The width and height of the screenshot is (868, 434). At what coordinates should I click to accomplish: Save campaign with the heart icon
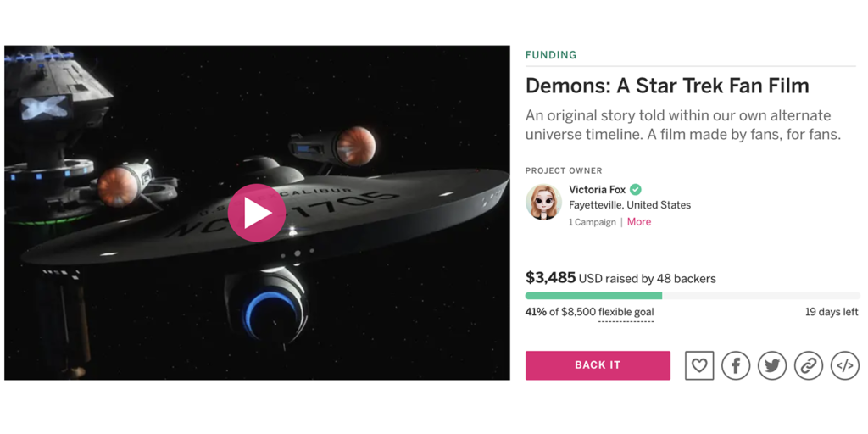[699, 365]
